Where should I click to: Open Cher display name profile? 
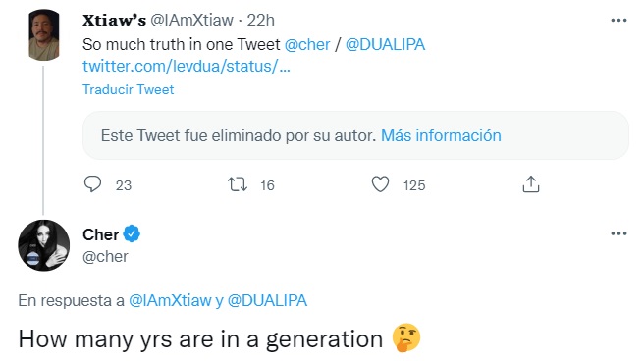tap(100, 234)
